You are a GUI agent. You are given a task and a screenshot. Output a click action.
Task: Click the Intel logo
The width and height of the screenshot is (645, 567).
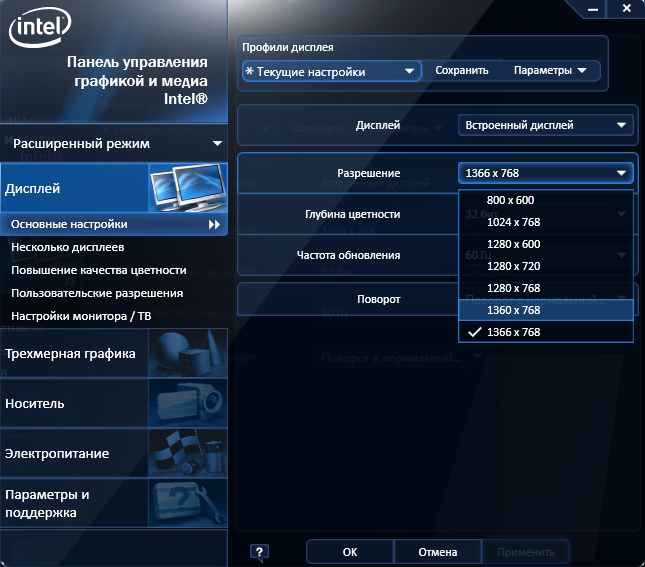[x=40, y=27]
